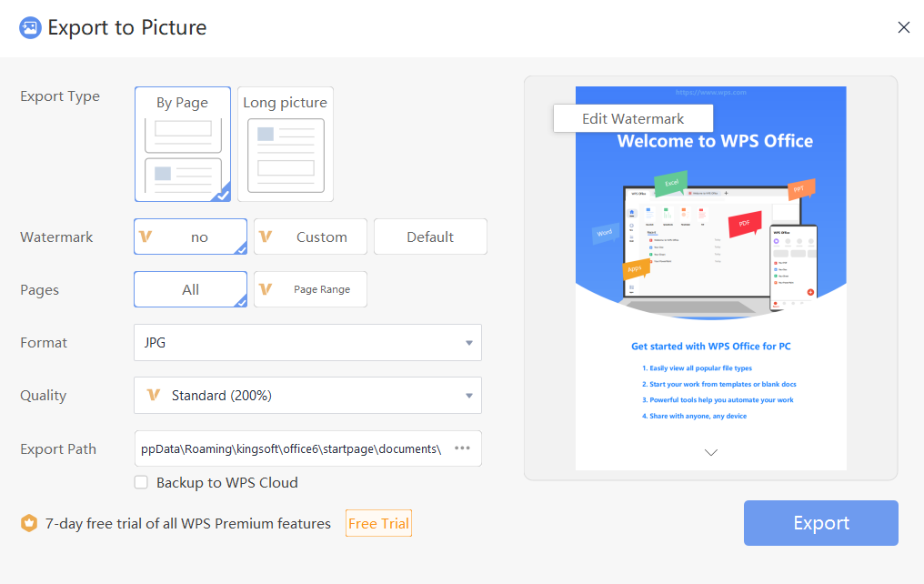Click the orange premium badge near trial text
Viewport: 924px width, 584px height.
click(28, 523)
